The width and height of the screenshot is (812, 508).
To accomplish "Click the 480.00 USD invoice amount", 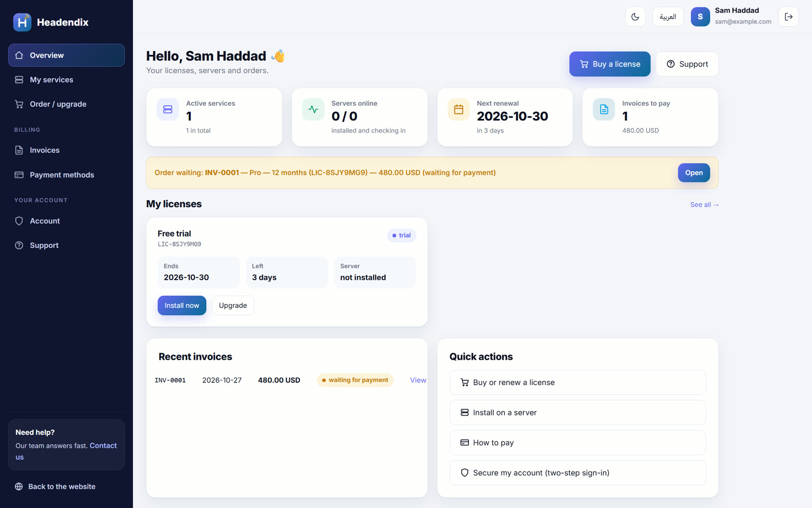I will [x=279, y=380].
